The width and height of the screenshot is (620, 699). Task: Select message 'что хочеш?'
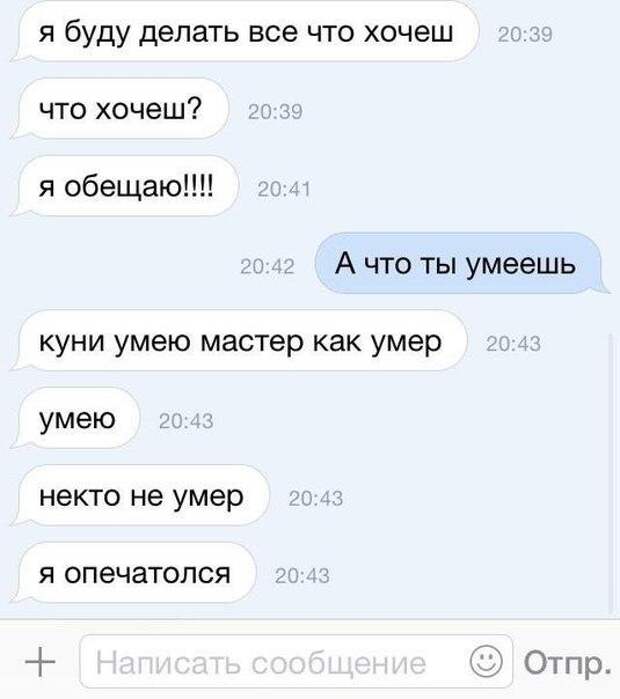pyautogui.click(x=119, y=109)
